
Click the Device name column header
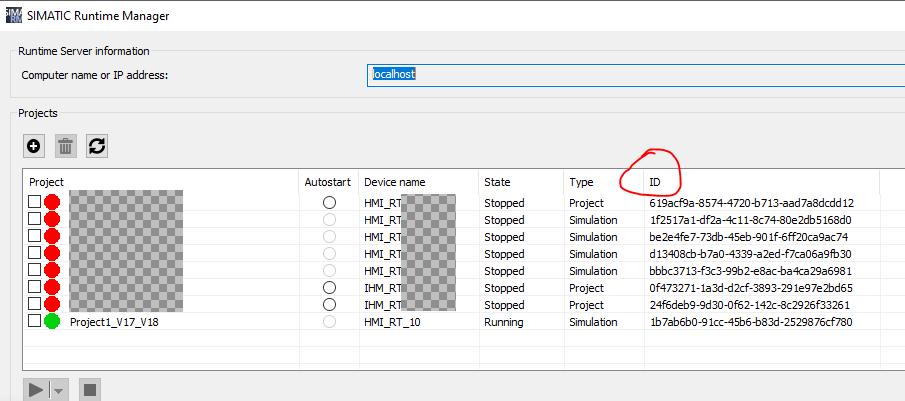pos(395,182)
